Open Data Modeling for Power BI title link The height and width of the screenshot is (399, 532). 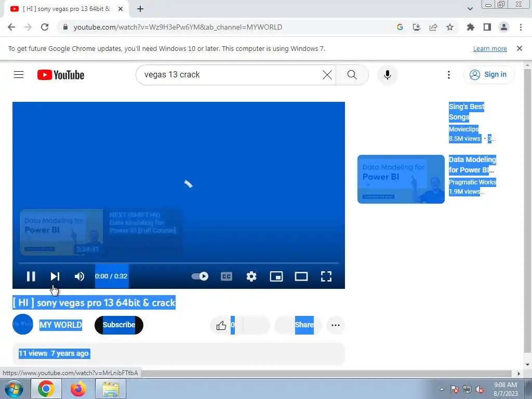[x=472, y=165]
